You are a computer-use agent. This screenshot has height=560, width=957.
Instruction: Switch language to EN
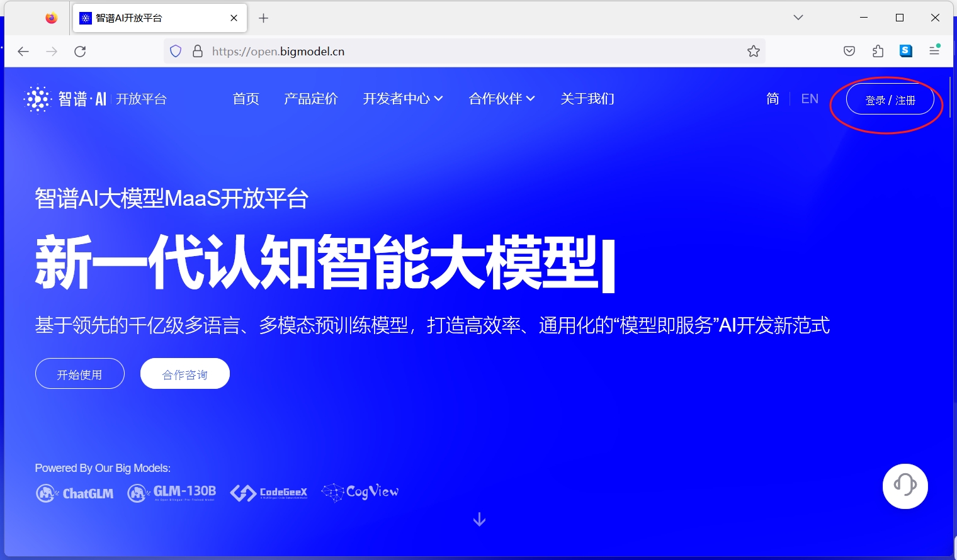[810, 99]
